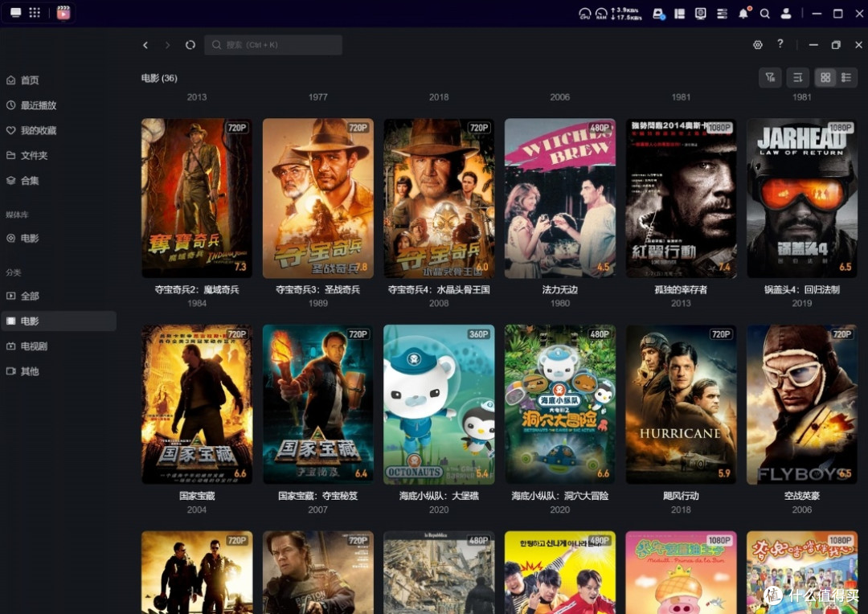The width and height of the screenshot is (868, 614).
Task: Open the desktop icon in the top-left taskbar
Action: click(x=15, y=12)
